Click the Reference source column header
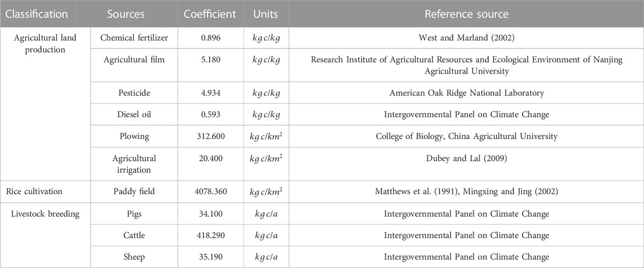 click(467, 14)
